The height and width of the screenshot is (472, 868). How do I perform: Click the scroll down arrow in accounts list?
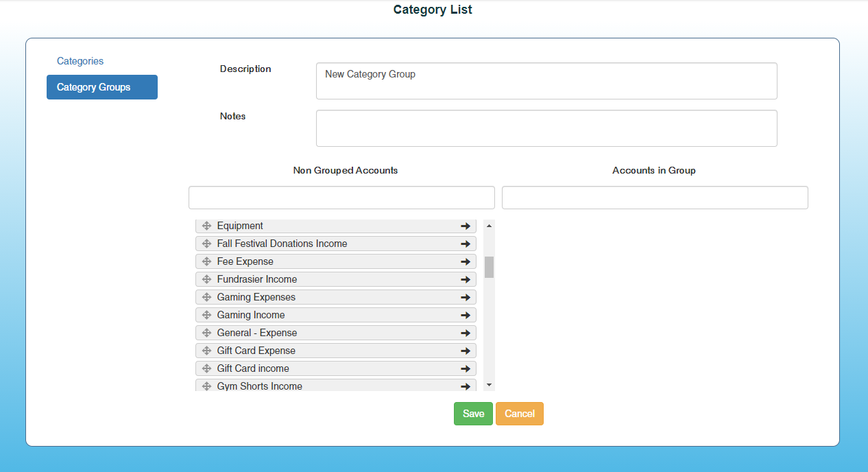[x=489, y=386]
